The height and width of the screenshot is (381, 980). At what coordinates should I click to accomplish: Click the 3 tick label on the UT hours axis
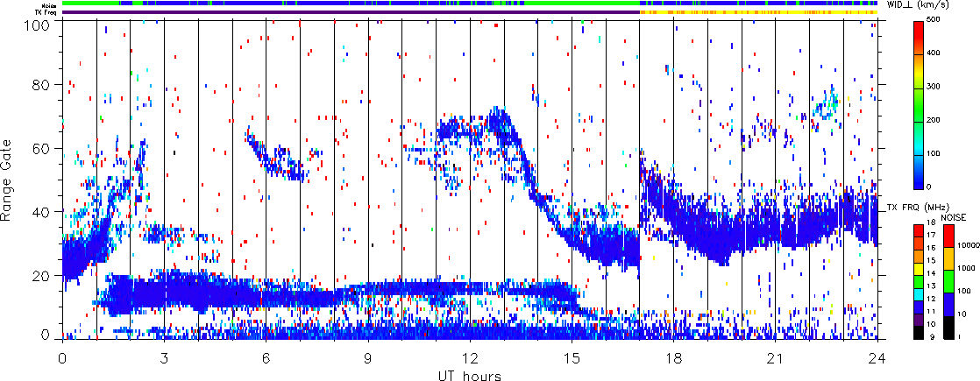165,357
